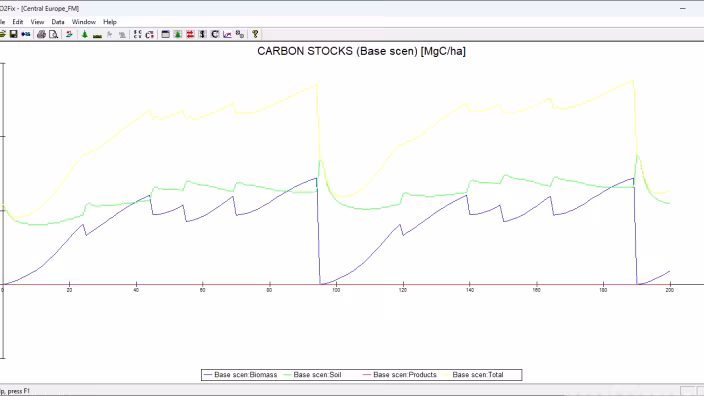
Task: Click the window table toolbar icon
Action: click(x=165, y=34)
